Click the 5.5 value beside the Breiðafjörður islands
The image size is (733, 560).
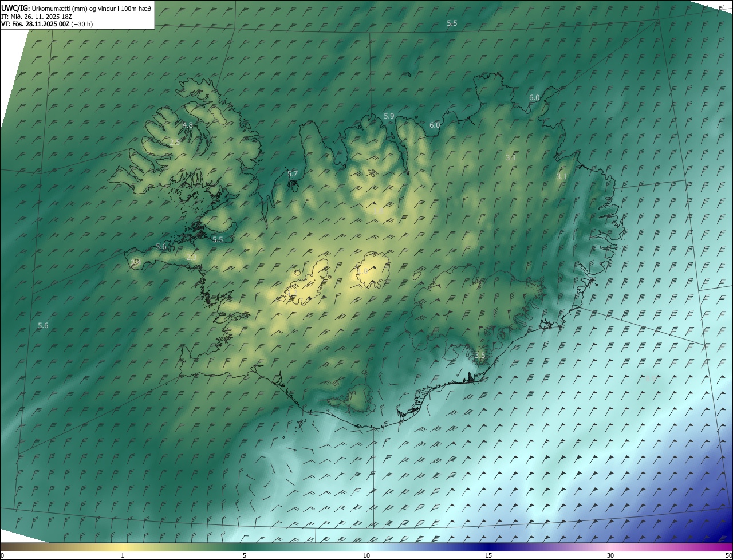(218, 239)
